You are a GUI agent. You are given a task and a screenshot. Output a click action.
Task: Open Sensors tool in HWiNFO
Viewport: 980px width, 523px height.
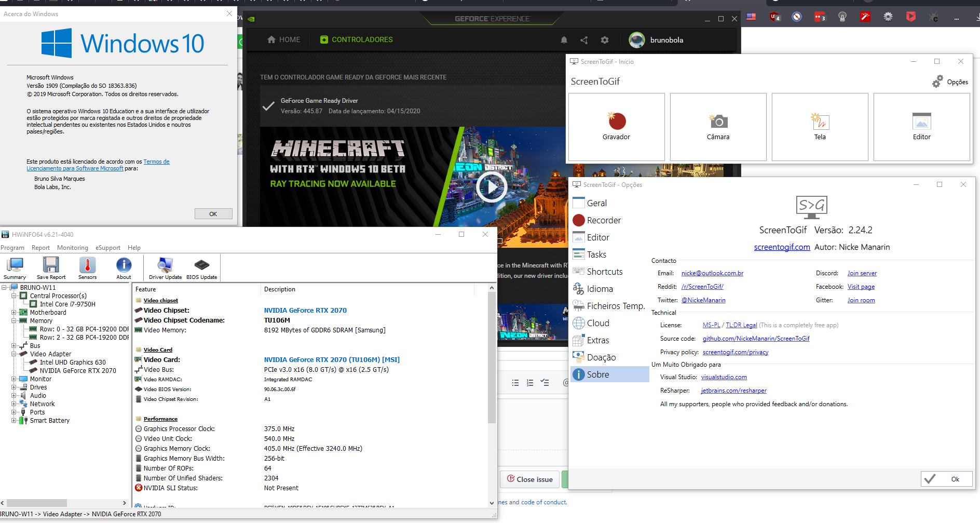point(87,268)
